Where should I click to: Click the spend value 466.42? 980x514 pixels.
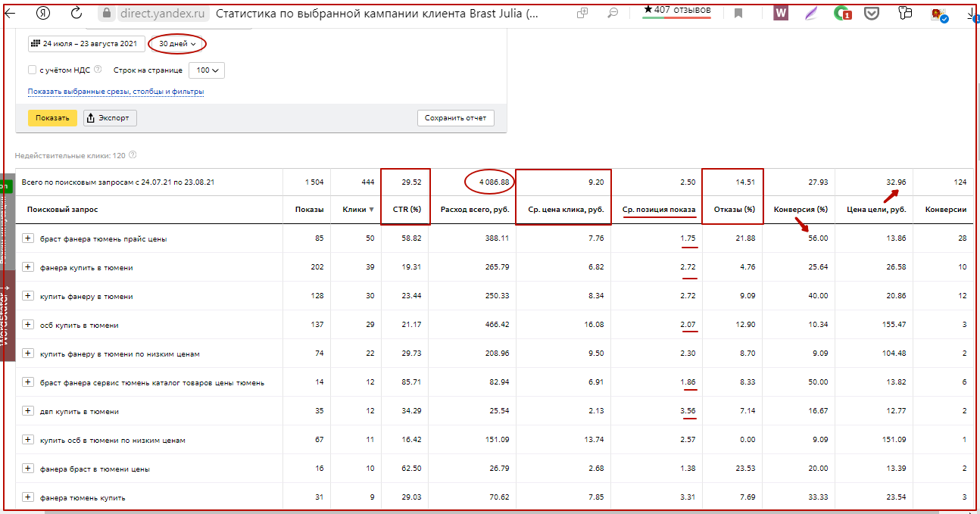pyautogui.click(x=497, y=325)
